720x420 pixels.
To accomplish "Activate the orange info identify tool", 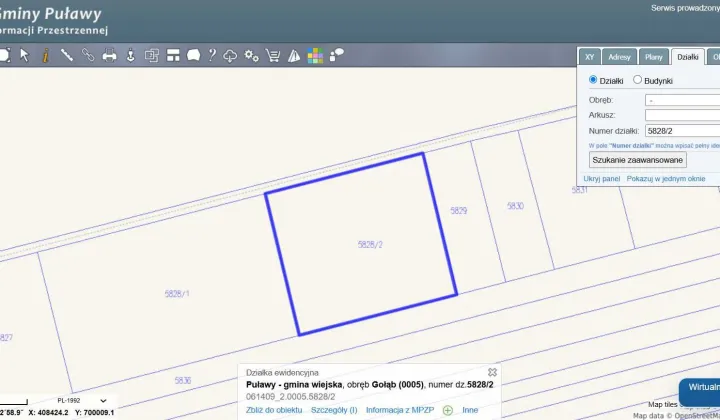I will pos(45,56).
